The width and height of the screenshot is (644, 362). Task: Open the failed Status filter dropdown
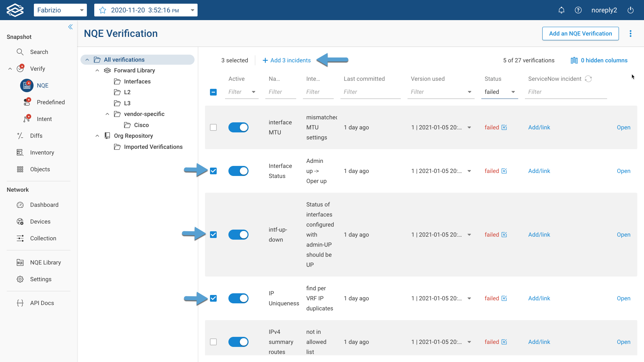(513, 92)
